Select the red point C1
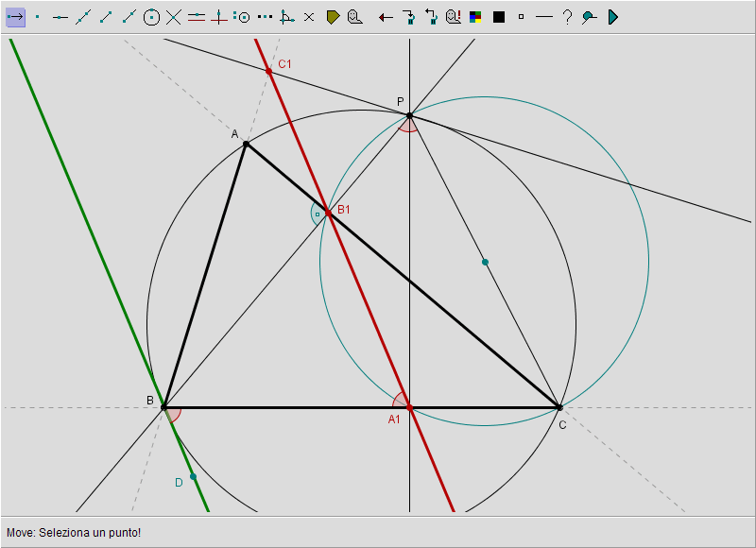 coord(269,71)
